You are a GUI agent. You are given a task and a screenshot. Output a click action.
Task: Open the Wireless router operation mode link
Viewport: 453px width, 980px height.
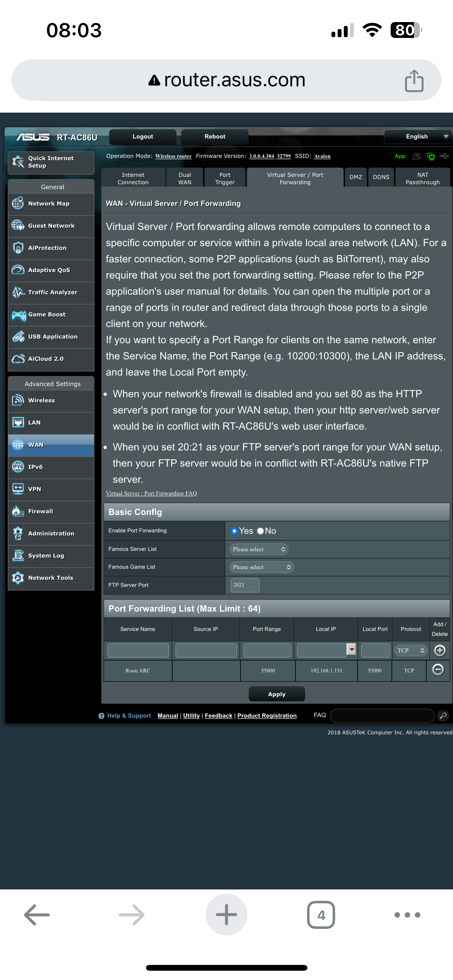tap(173, 156)
